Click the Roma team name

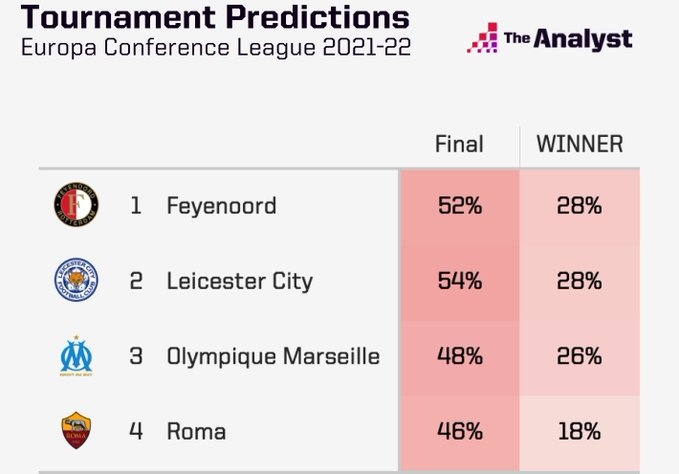pos(196,432)
